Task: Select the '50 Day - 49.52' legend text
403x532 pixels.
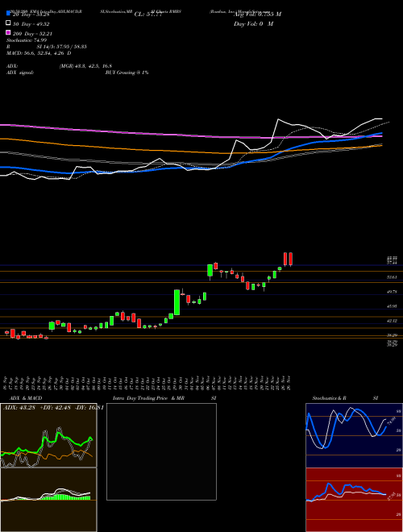Action: point(31,24)
